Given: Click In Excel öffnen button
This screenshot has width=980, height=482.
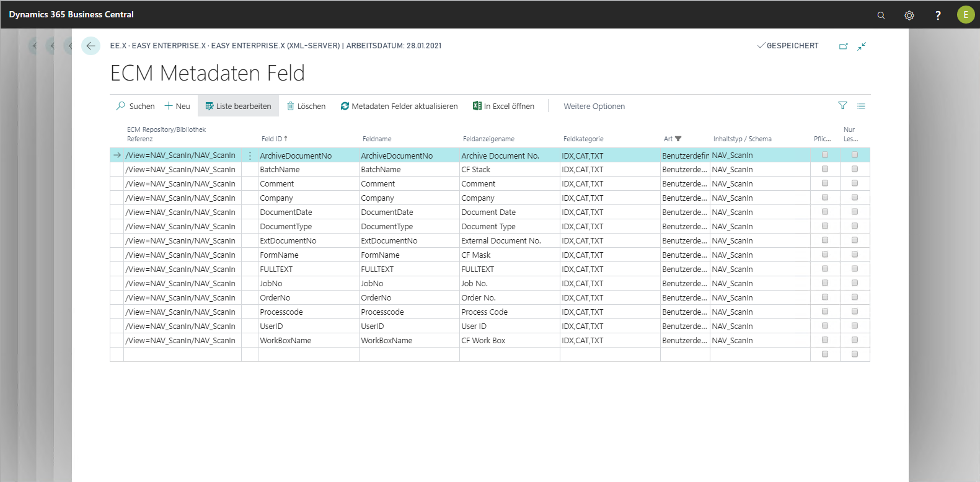Looking at the screenshot, I should [x=503, y=107].
